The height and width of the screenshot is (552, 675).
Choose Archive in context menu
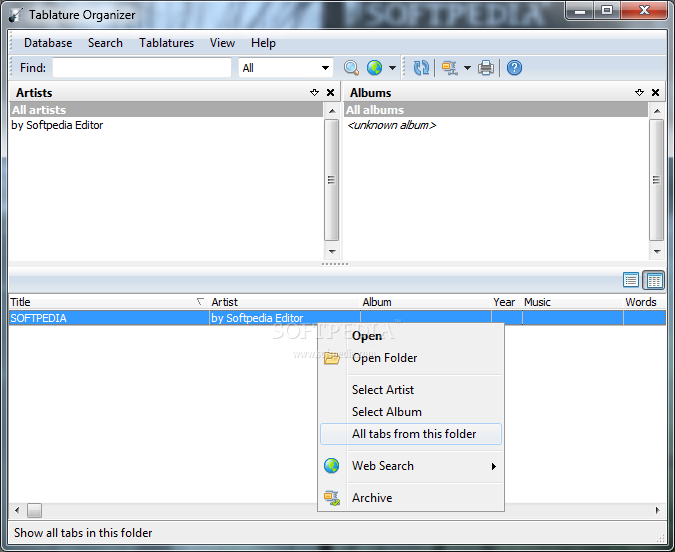[411, 498]
